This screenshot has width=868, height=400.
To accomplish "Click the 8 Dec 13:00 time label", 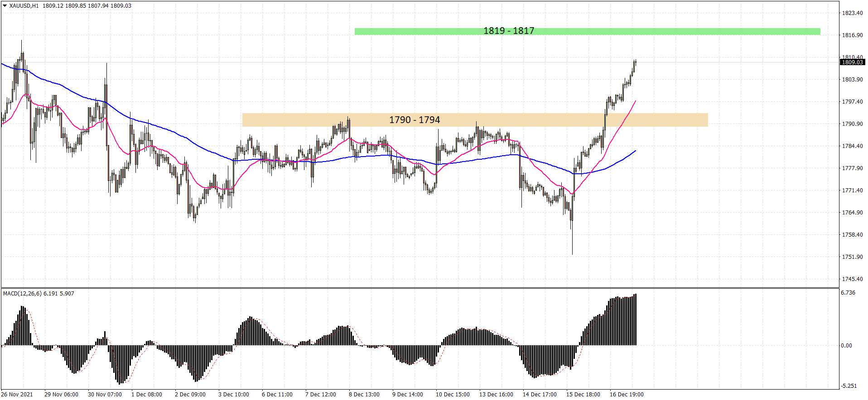I will 364,395.
